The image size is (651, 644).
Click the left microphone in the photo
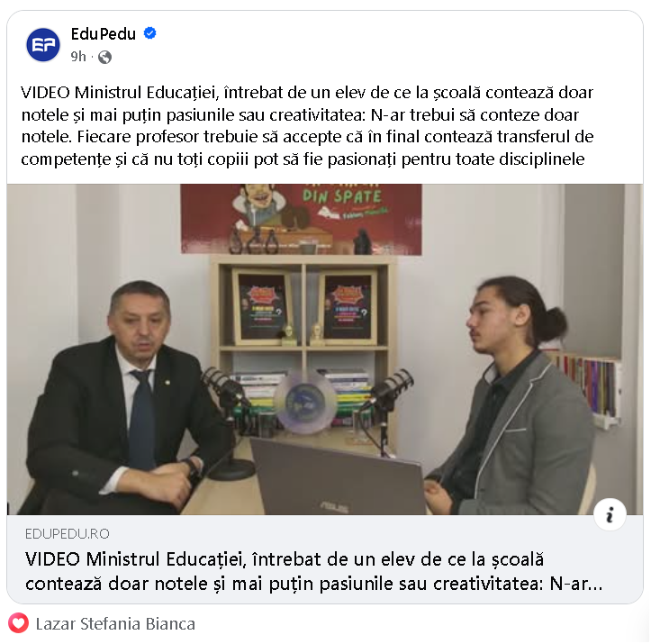pos(228,415)
